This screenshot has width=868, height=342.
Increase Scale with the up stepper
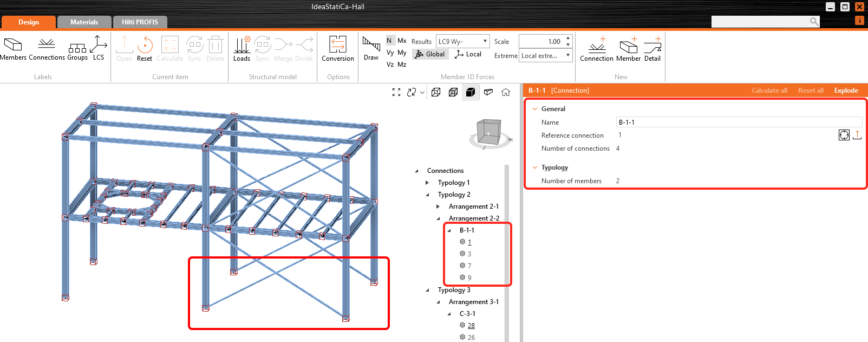point(568,38)
